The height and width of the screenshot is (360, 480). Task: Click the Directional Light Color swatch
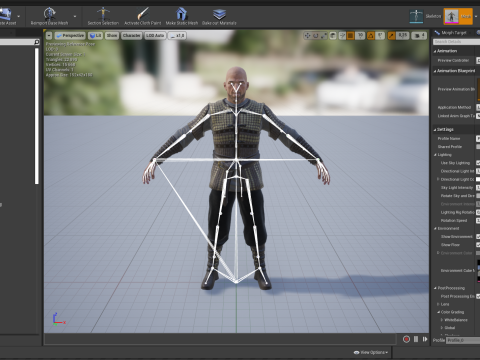click(x=478, y=179)
